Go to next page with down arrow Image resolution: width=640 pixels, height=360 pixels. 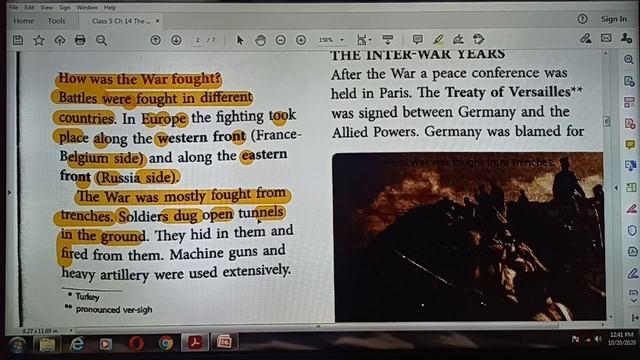(x=176, y=40)
